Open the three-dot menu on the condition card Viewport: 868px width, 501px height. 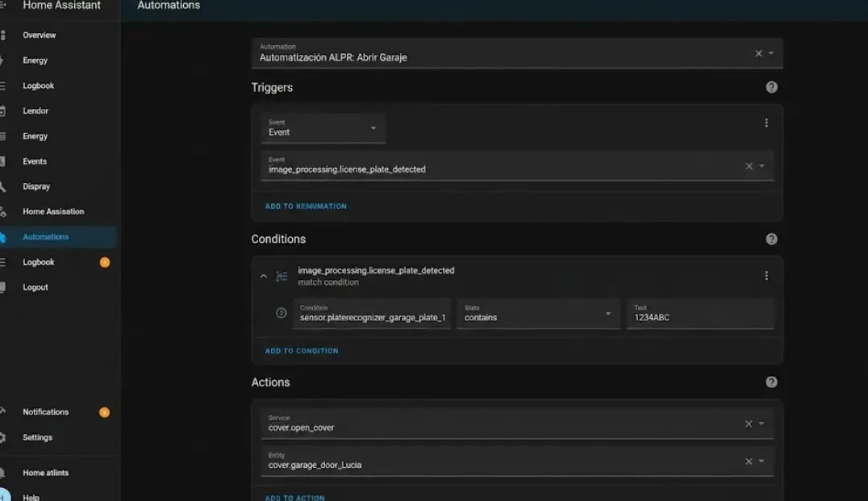pyautogui.click(x=766, y=275)
